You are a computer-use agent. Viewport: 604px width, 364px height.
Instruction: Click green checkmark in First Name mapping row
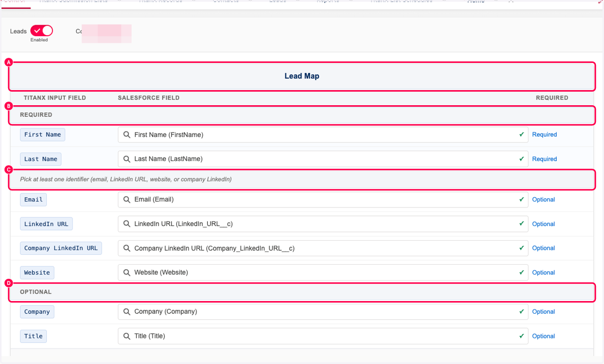click(x=521, y=135)
